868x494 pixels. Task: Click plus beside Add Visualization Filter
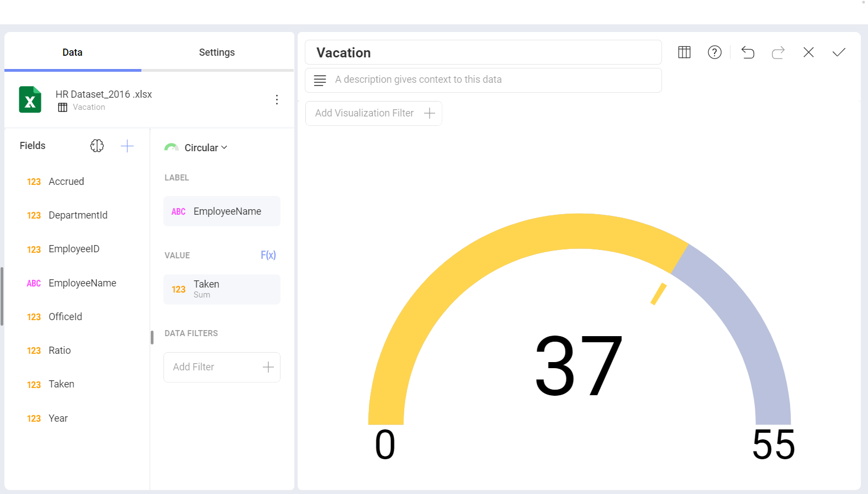tap(430, 113)
